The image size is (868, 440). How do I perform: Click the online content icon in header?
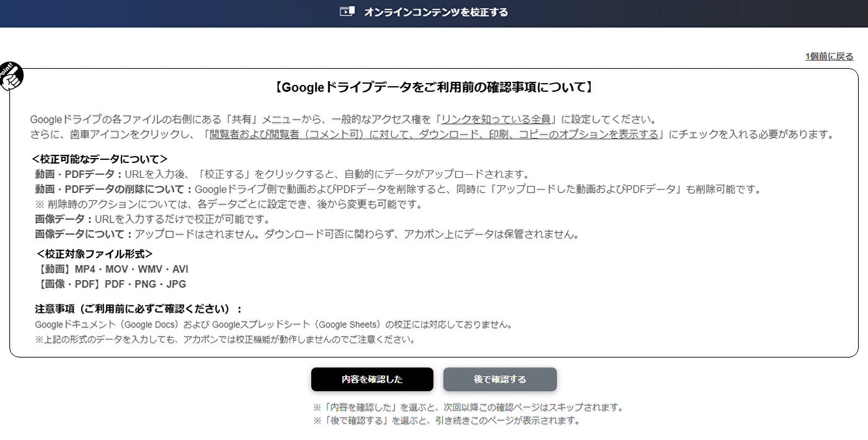[347, 11]
